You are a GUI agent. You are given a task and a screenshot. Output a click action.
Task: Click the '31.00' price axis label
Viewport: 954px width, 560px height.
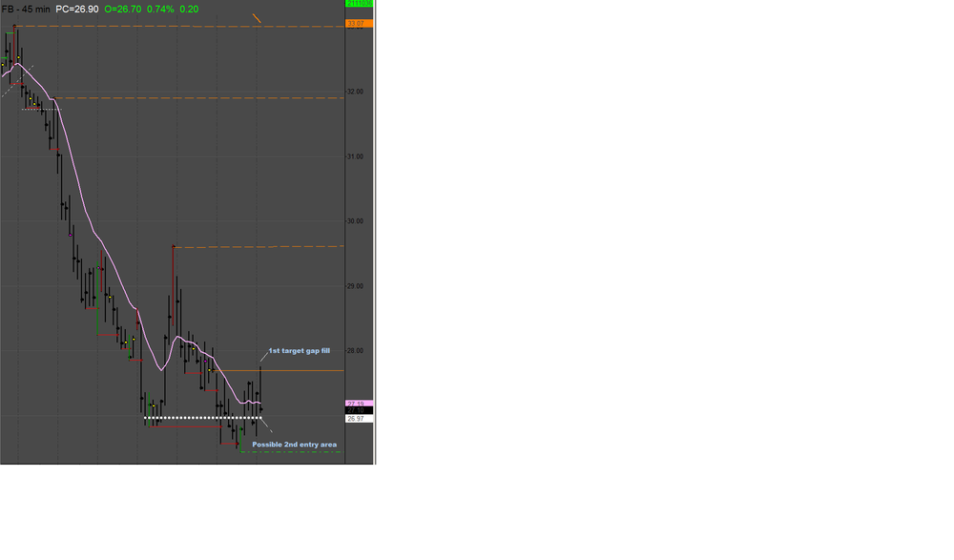(x=355, y=156)
